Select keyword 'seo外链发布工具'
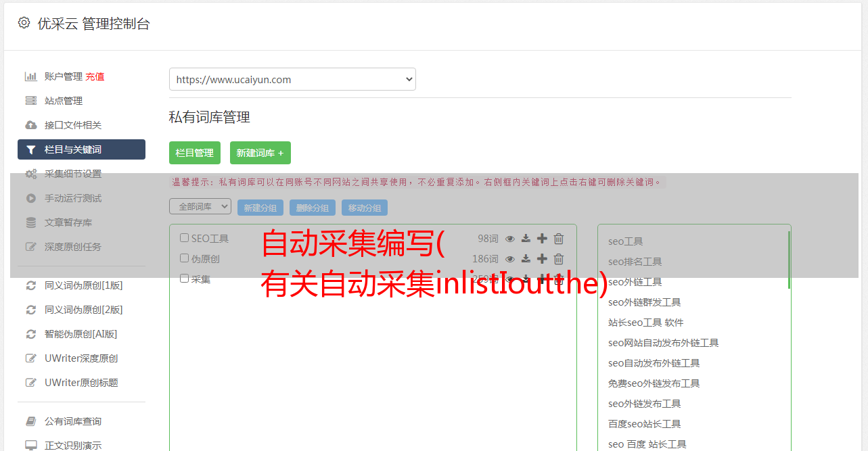This screenshot has height=451, width=868. [x=644, y=404]
